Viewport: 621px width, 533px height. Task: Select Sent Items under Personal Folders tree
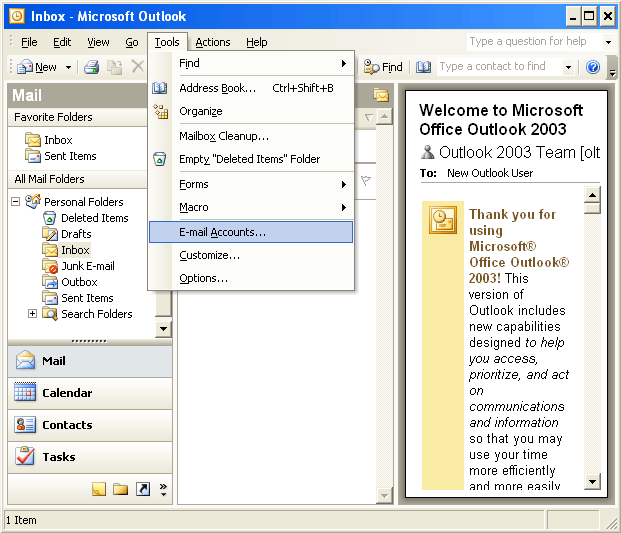pyautogui.click(x=87, y=298)
